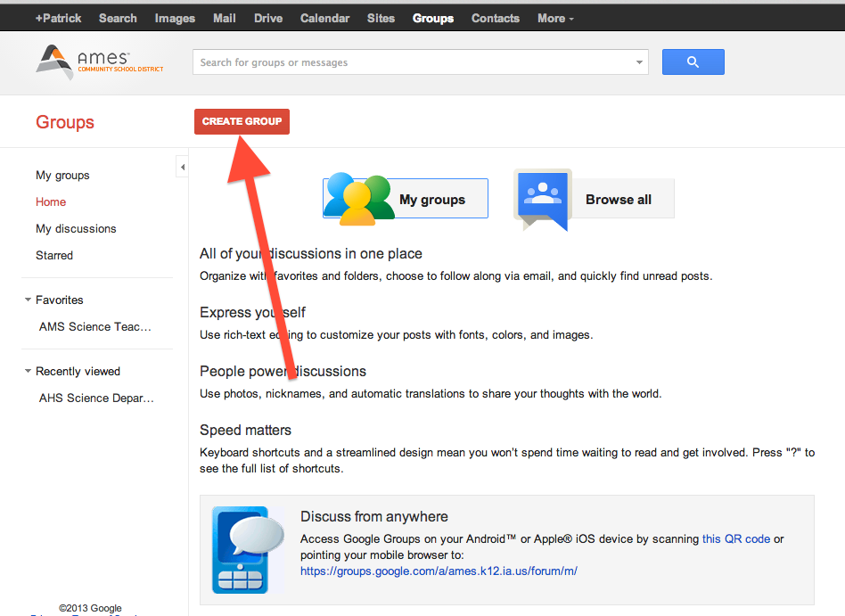Select Home in the sidebar
This screenshot has height=616, width=845.
point(51,201)
